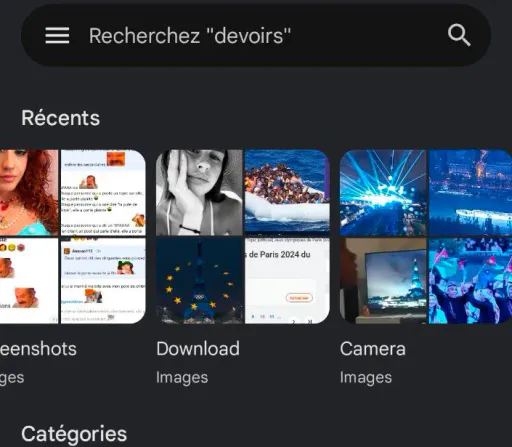The height and width of the screenshot is (447, 512).
Task: Open the forum text screenshot with stickers
Action: click(103, 193)
